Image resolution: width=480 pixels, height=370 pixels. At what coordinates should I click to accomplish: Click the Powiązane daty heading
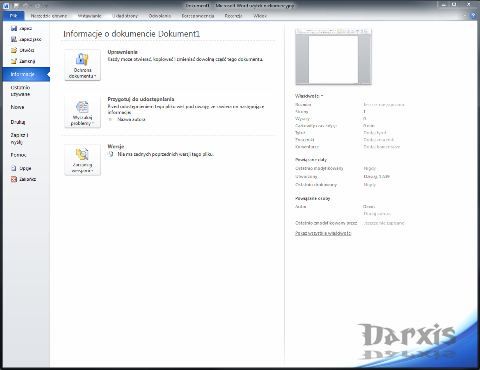tap(311, 160)
